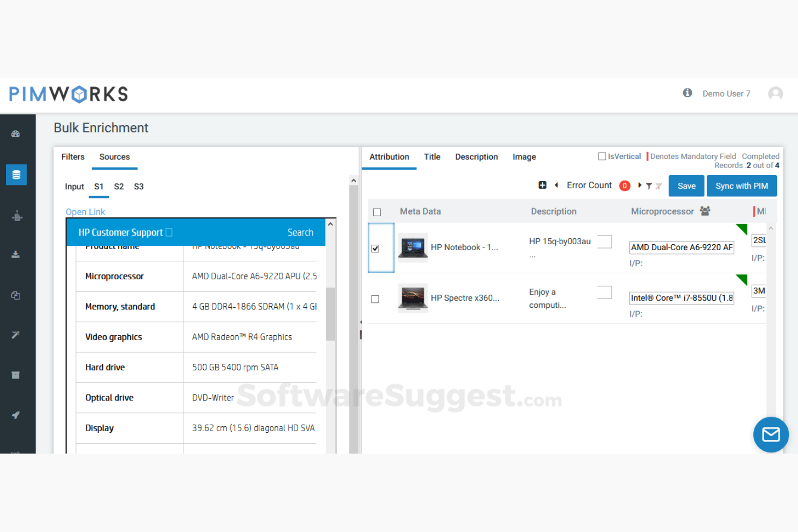This screenshot has width=798, height=532.
Task: Click the HP Spectre x360 product thumbnail
Action: pos(413,298)
